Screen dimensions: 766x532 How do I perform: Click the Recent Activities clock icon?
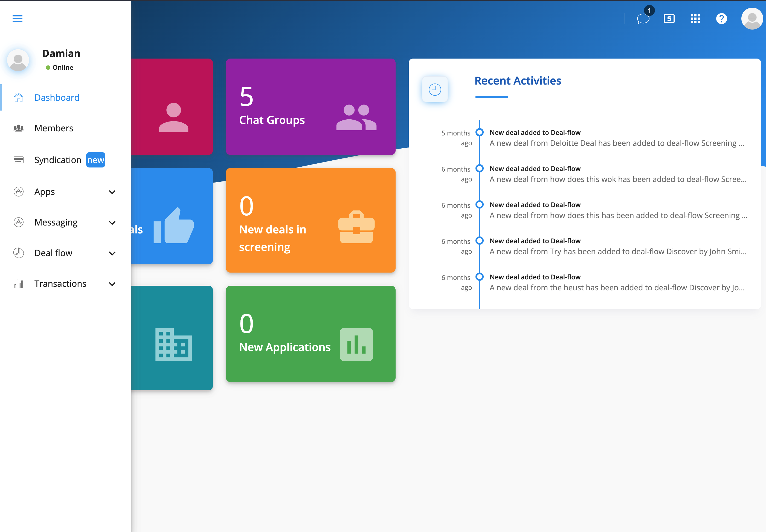point(435,89)
